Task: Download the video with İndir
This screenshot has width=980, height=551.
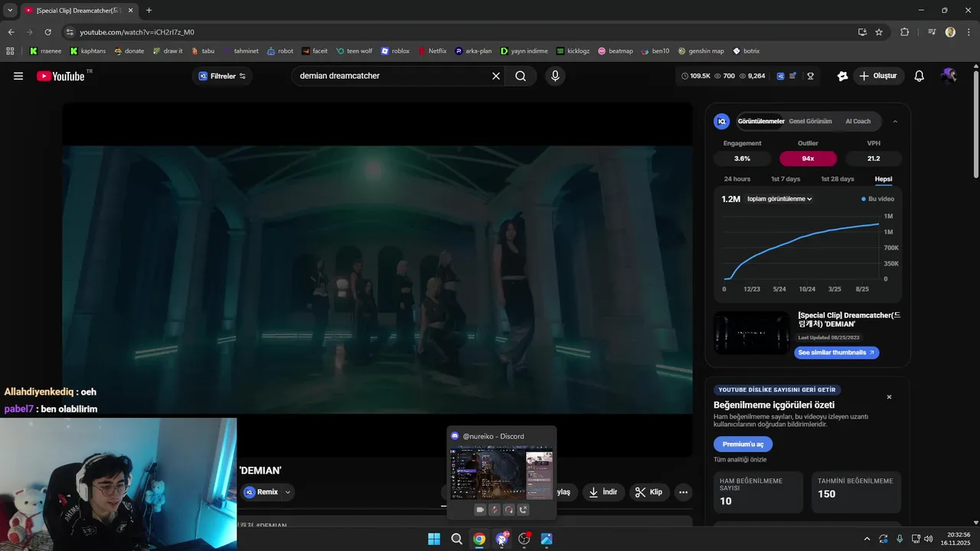Action: click(603, 492)
